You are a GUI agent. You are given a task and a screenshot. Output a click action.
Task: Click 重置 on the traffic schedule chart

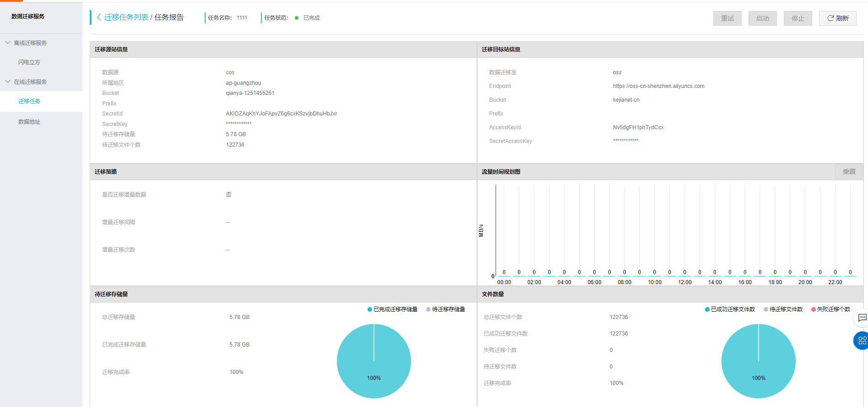click(x=849, y=171)
